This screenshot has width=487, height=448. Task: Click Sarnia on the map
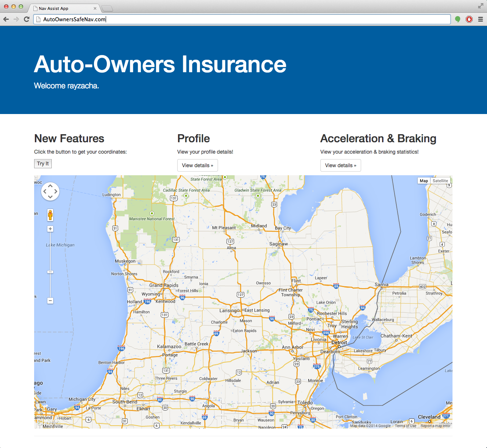tap(381, 284)
